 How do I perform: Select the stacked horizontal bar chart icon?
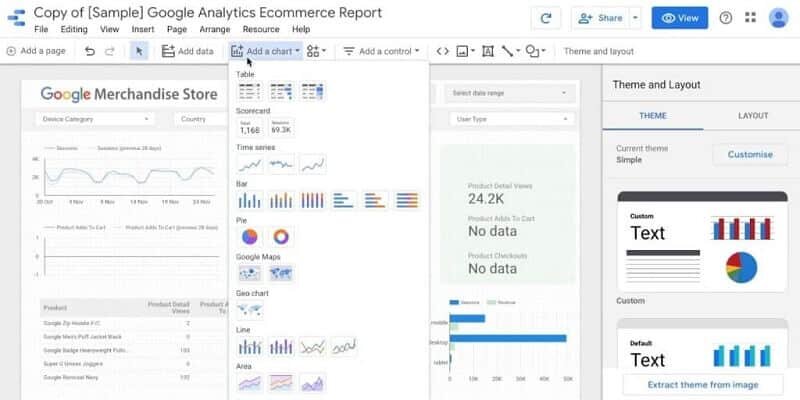click(x=375, y=201)
